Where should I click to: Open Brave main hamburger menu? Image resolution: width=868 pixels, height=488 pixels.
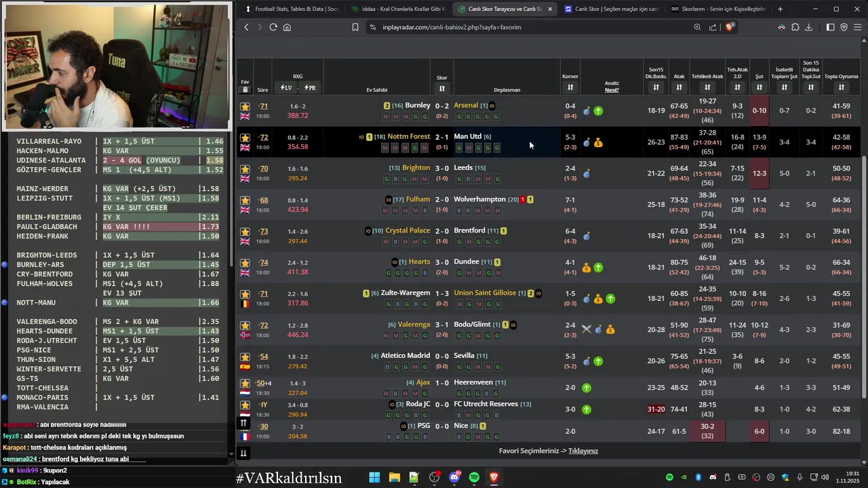858,27
